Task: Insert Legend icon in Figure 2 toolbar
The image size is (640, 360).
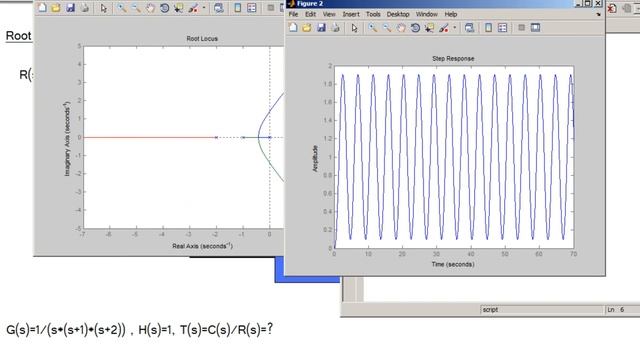Action: point(502,28)
